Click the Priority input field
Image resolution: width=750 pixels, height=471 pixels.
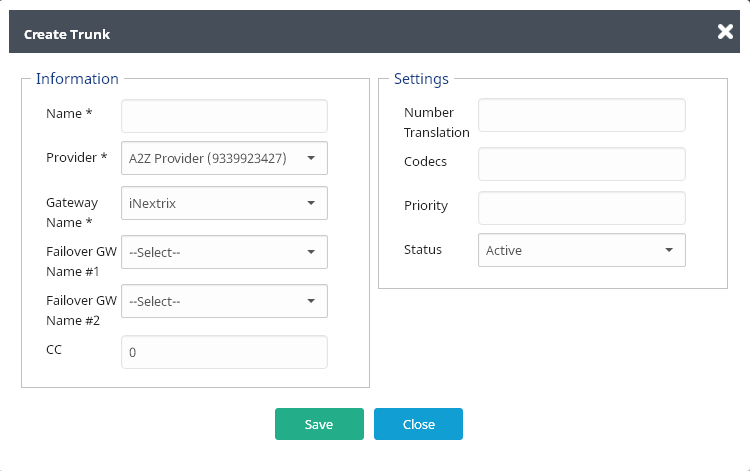[582, 208]
